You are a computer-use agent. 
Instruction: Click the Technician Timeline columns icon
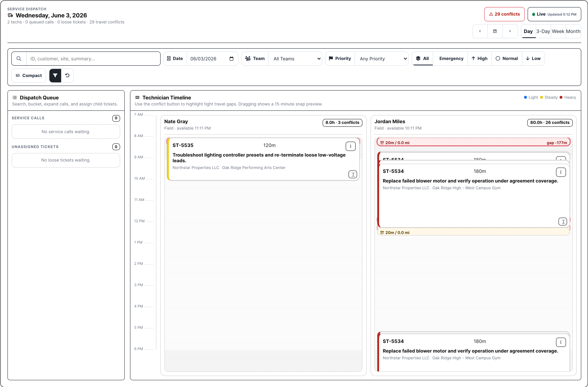point(137,98)
